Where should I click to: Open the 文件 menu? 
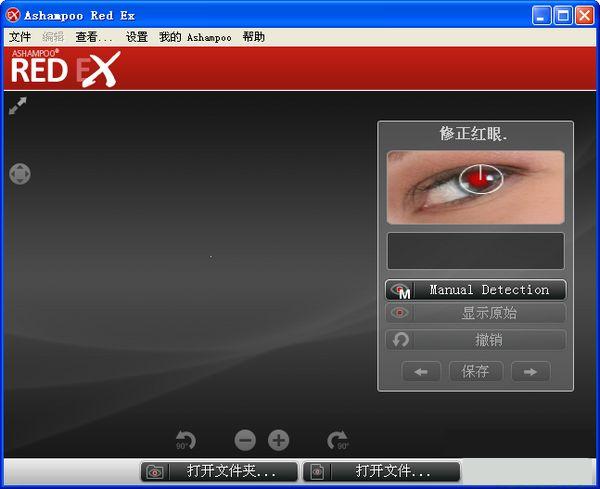(x=20, y=37)
